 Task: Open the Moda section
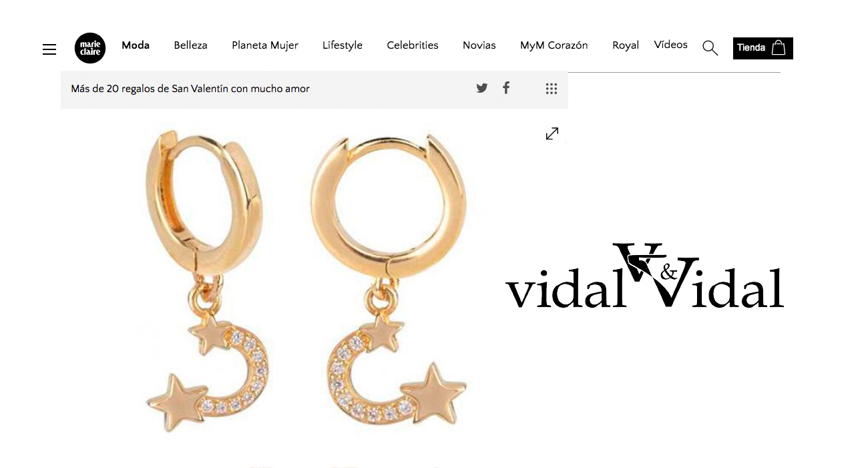tap(136, 45)
